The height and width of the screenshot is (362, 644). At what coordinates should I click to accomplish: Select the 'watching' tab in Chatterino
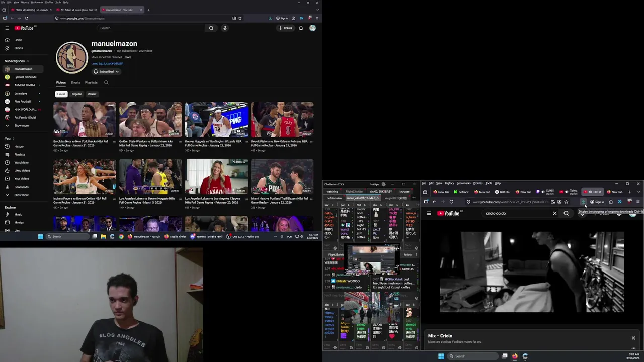[x=332, y=192]
